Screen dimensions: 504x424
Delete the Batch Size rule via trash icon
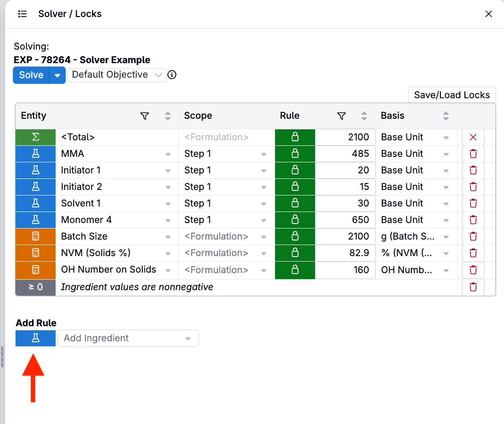pyautogui.click(x=473, y=237)
